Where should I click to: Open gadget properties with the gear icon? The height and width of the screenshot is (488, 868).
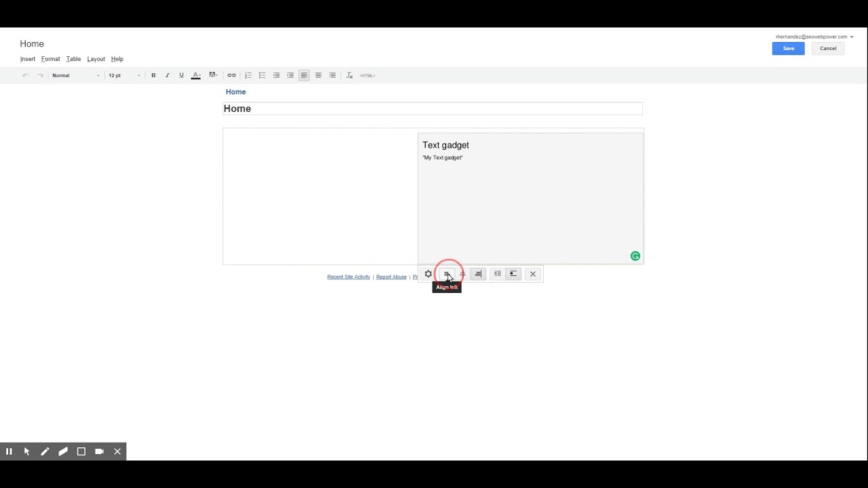coord(428,274)
